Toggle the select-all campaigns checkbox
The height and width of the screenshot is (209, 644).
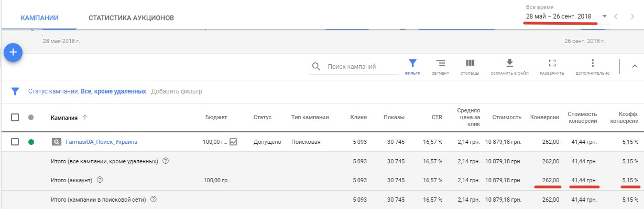15,117
